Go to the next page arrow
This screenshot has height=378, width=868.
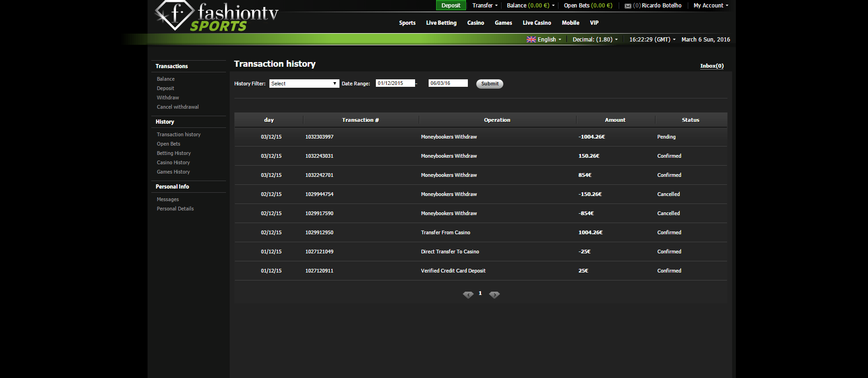[494, 294]
